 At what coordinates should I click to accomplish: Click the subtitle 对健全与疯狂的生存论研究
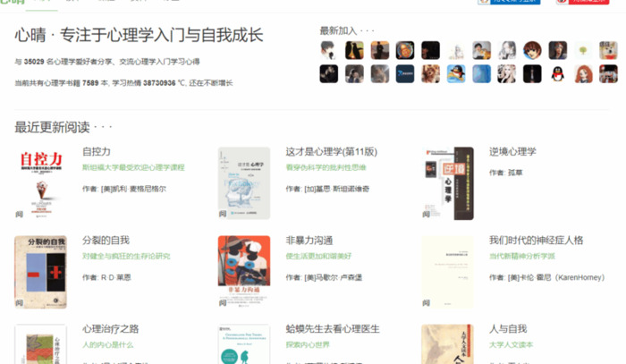(126, 257)
